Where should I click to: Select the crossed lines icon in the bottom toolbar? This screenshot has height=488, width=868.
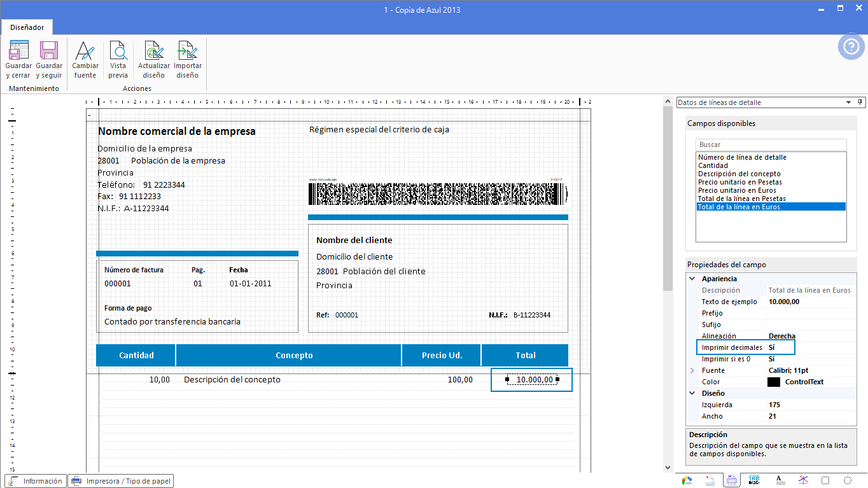(803, 480)
